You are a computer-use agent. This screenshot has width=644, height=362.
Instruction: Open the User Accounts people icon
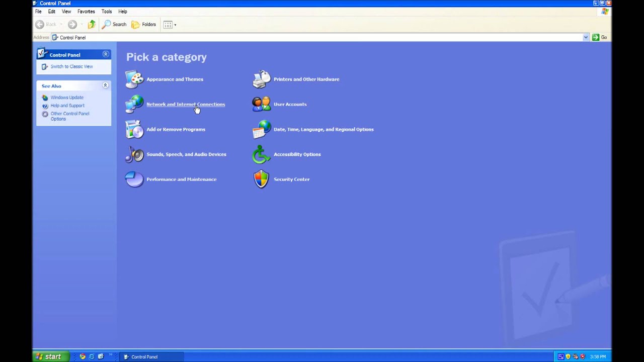(261, 104)
